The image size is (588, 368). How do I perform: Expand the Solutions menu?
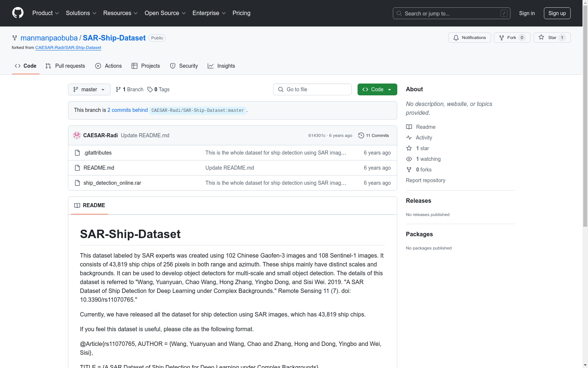(81, 13)
